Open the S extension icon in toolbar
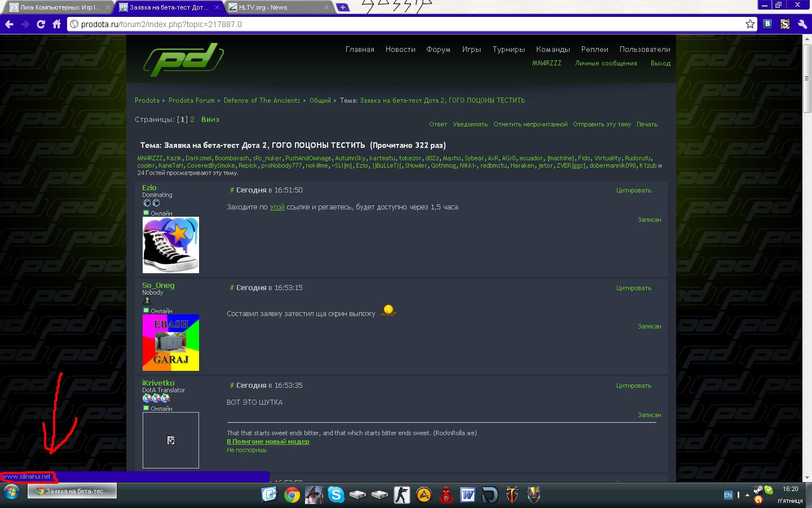 click(x=785, y=24)
